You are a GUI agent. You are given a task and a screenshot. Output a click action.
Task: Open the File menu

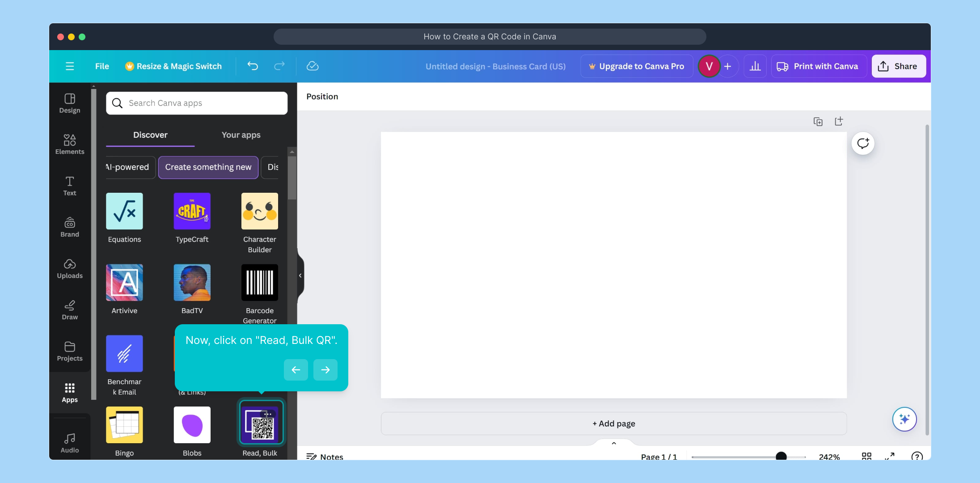click(102, 66)
